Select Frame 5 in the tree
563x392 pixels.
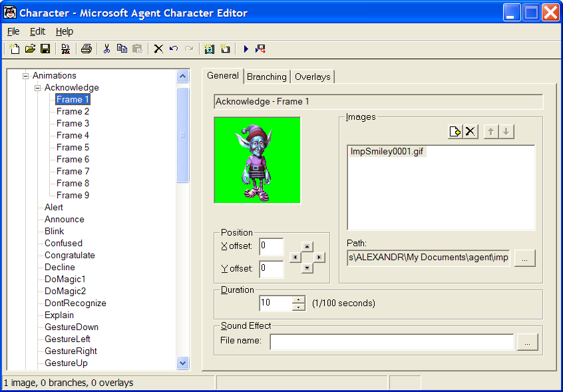pyautogui.click(x=73, y=147)
